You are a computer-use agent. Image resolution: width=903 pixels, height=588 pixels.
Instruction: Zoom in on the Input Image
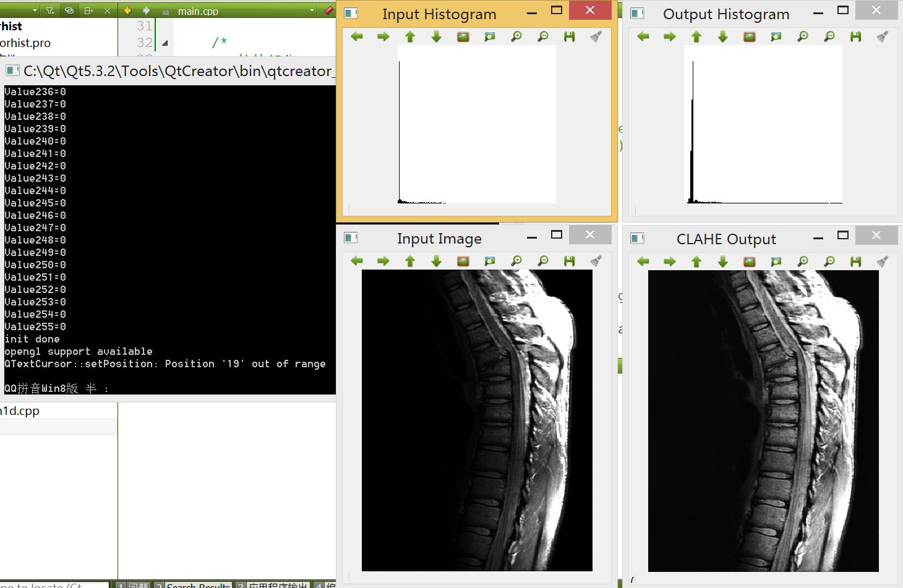coord(516,261)
